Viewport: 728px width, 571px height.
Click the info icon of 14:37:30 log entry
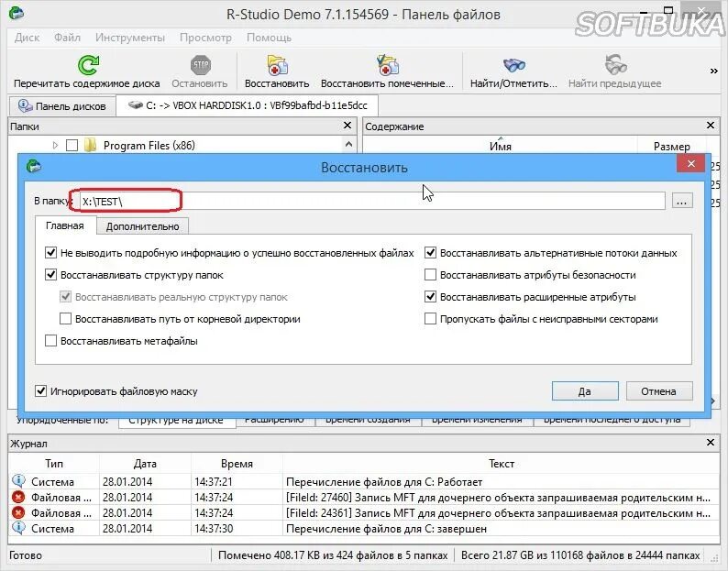click(18, 528)
